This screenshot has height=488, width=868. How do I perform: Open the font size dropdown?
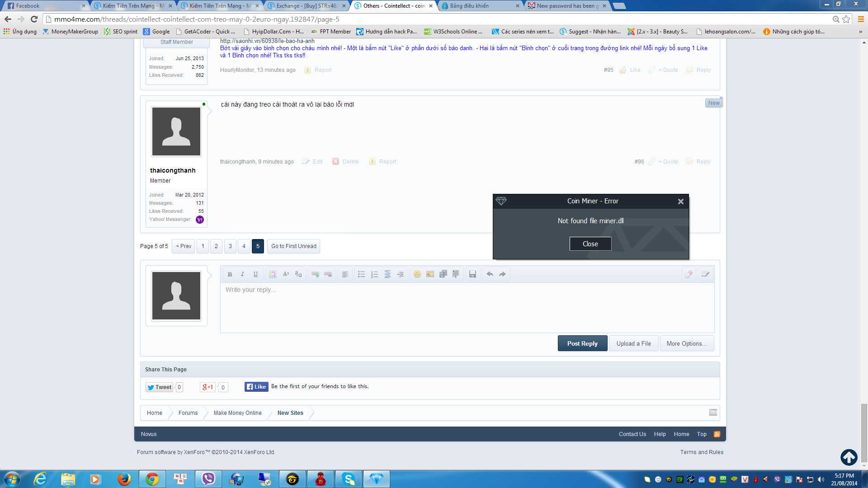click(285, 274)
